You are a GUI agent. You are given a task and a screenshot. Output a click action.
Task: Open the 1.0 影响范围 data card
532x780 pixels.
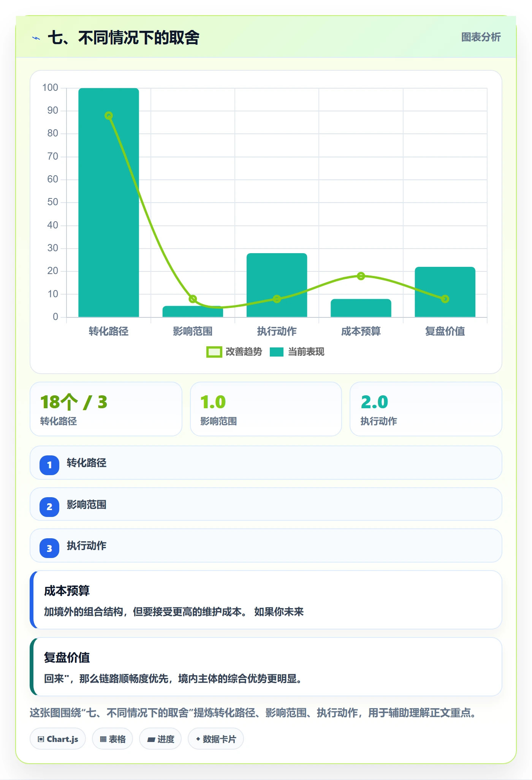pos(266,409)
